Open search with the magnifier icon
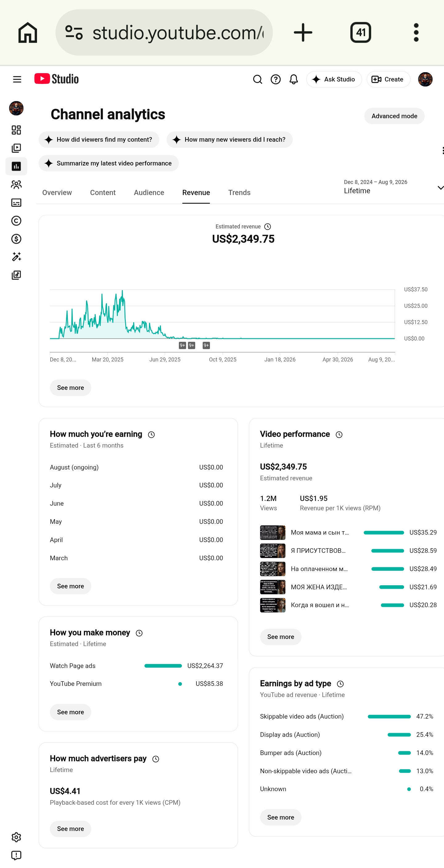This screenshot has height=868, width=444. click(257, 79)
